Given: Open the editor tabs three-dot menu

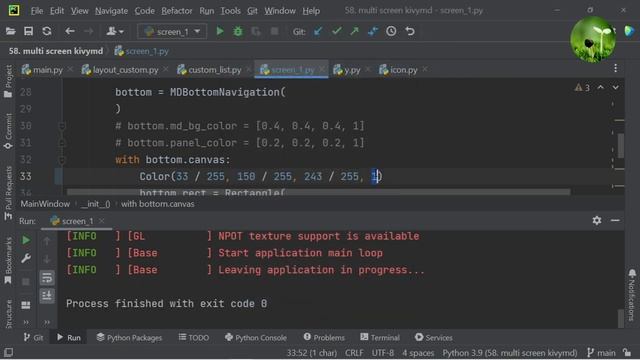Looking at the screenshot, I should pos(616,69).
